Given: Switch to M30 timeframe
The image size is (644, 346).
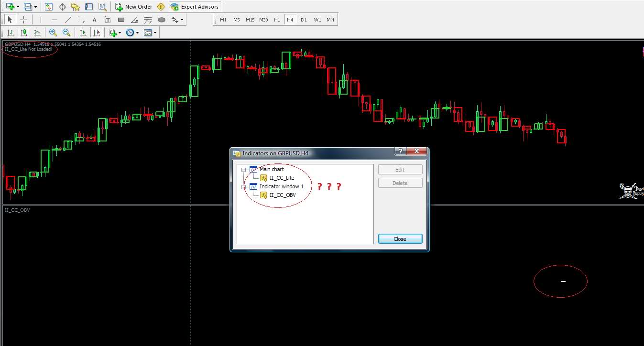Looking at the screenshot, I should point(263,20).
